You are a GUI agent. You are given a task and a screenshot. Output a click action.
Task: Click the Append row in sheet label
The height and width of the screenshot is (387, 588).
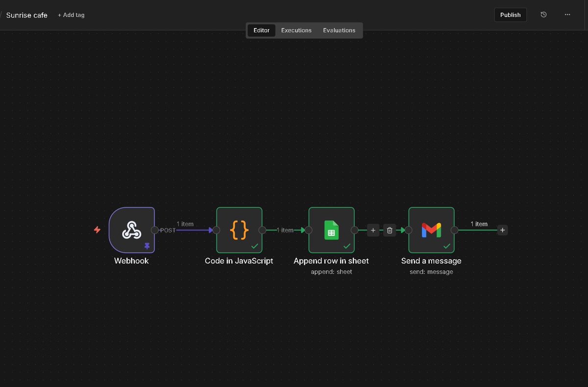pos(331,261)
